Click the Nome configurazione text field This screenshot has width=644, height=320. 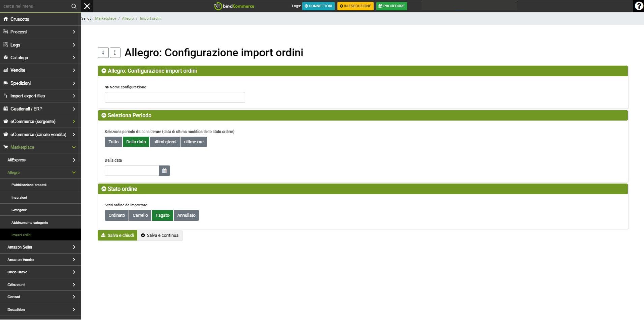[175, 97]
